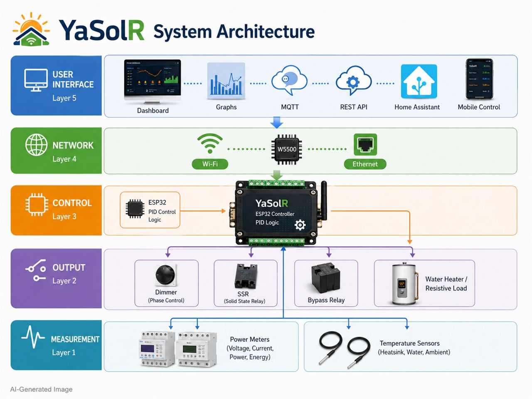The height and width of the screenshot is (399, 532).
Task: Click the Mobile Control phone image
Action: click(479, 79)
